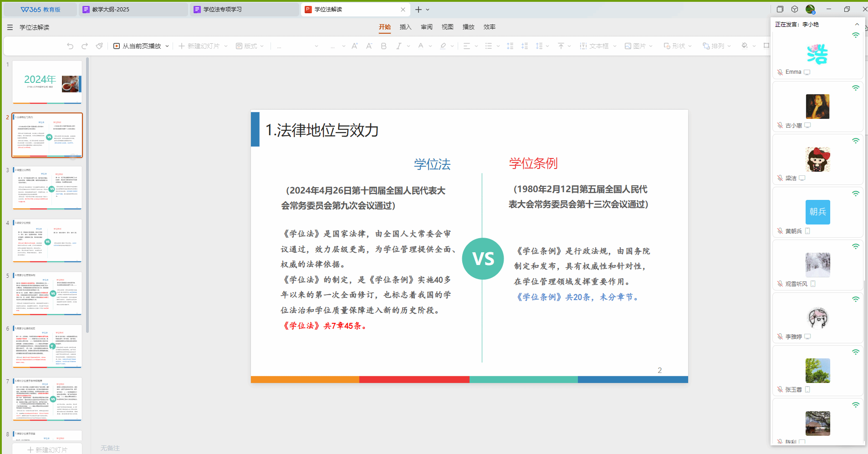Toggle bold text formatting

[383, 46]
